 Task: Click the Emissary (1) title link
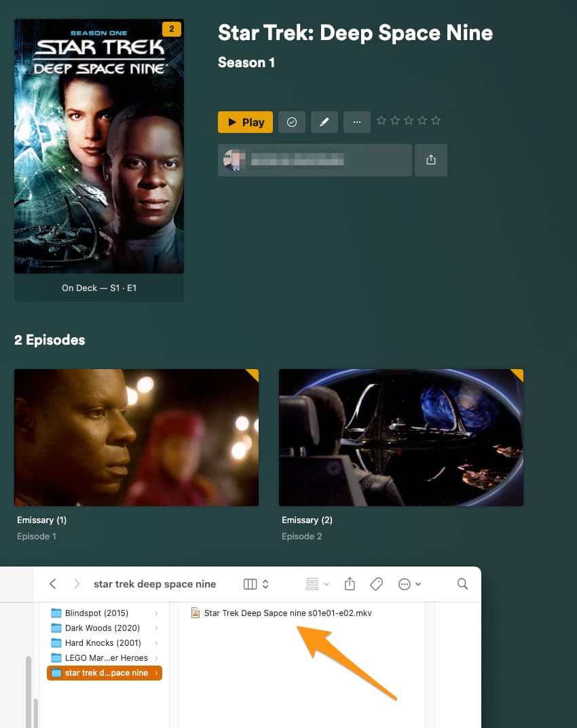[42, 520]
